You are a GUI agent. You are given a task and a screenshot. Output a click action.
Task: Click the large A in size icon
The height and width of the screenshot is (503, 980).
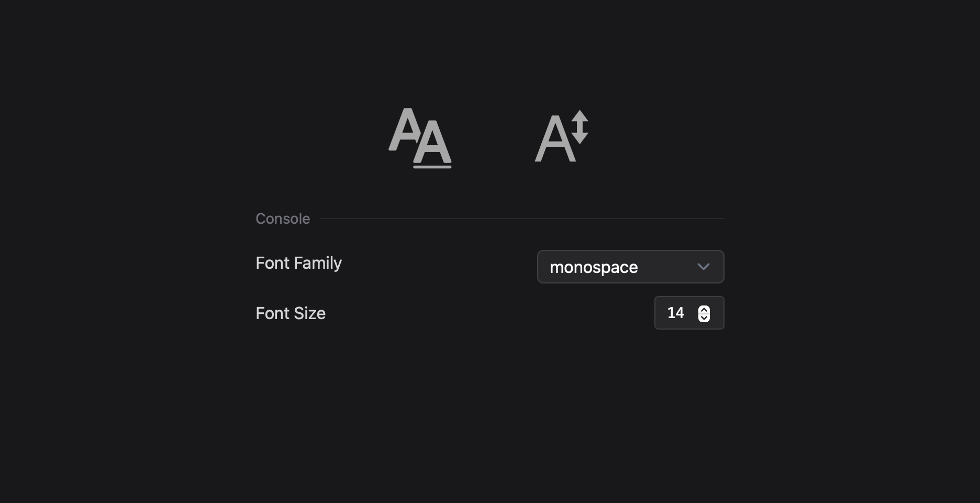554,140
